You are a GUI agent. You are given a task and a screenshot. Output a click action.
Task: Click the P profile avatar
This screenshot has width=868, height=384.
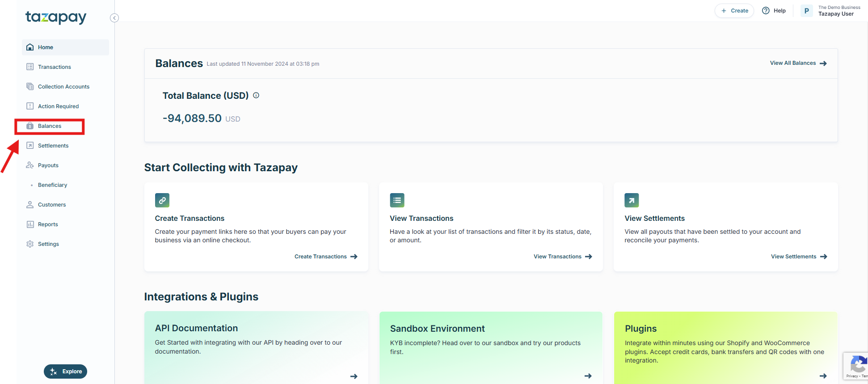(x=807, y=11)
